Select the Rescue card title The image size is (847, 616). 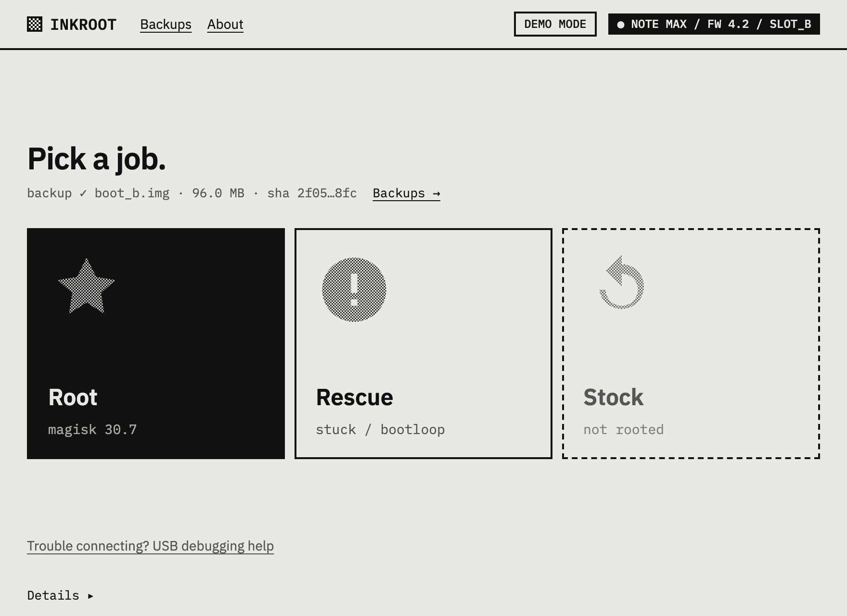click(355, 398)
